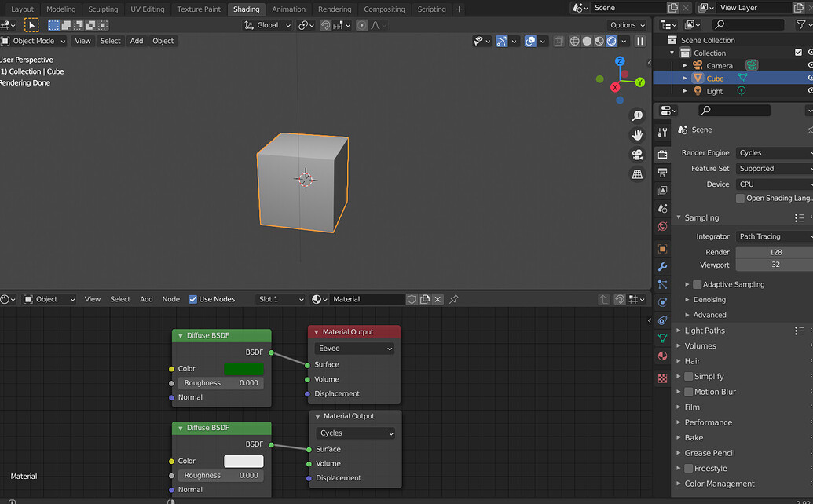Screen dimensions: 813x504
Task: Hide the Cube object in the outliner
Action: 810,78
